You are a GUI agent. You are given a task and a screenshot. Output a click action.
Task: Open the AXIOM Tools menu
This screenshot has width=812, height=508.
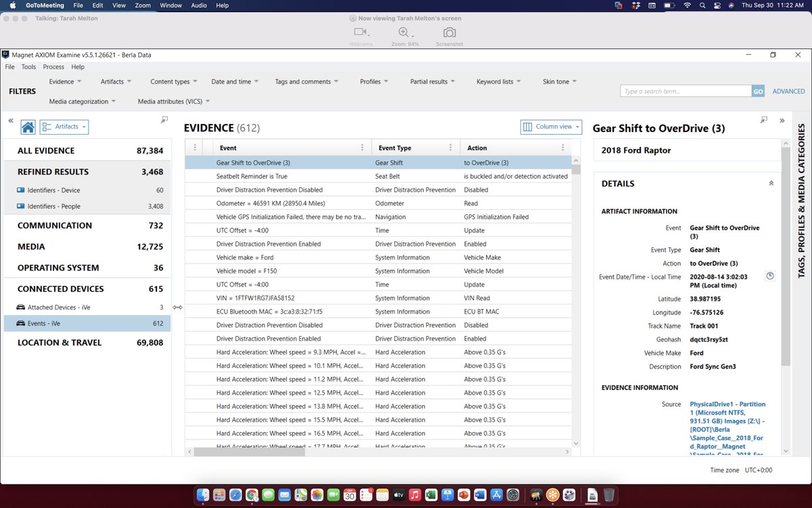coord(28,67)
